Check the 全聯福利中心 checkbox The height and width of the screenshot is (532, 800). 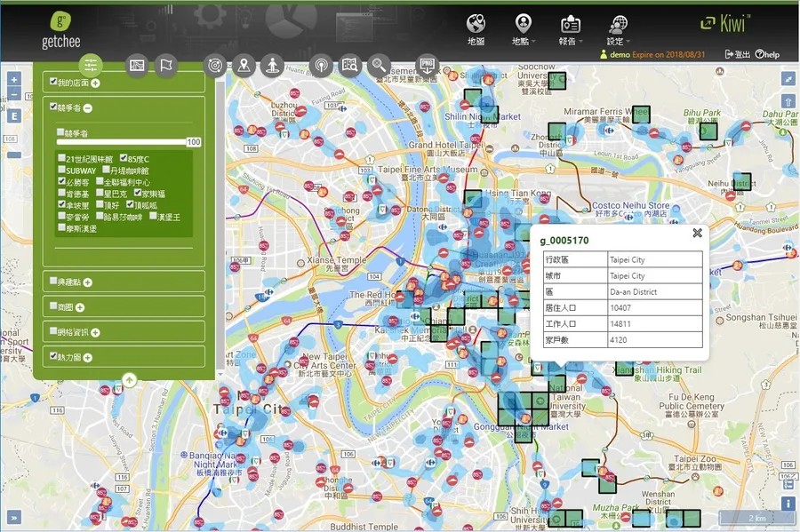(100, 181)
